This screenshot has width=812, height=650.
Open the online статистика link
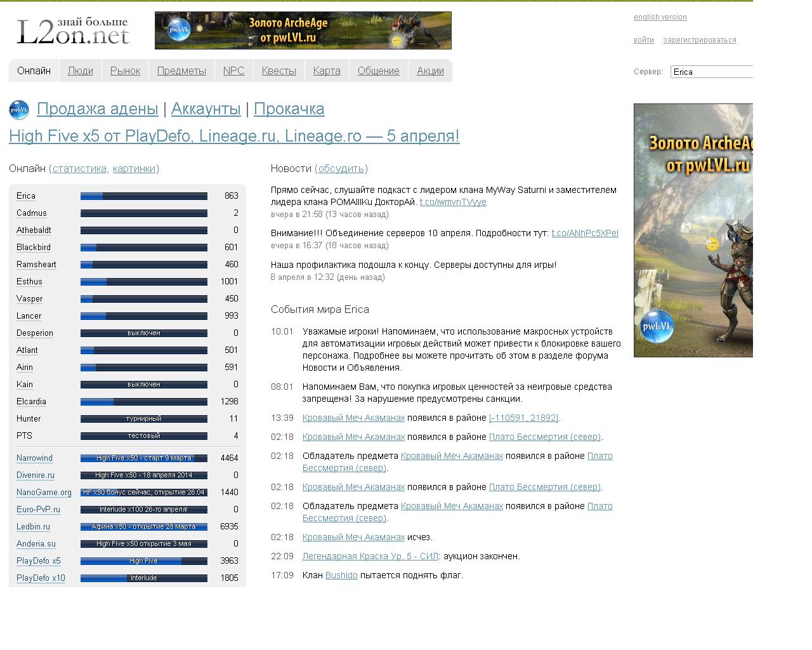coord(79,169)
